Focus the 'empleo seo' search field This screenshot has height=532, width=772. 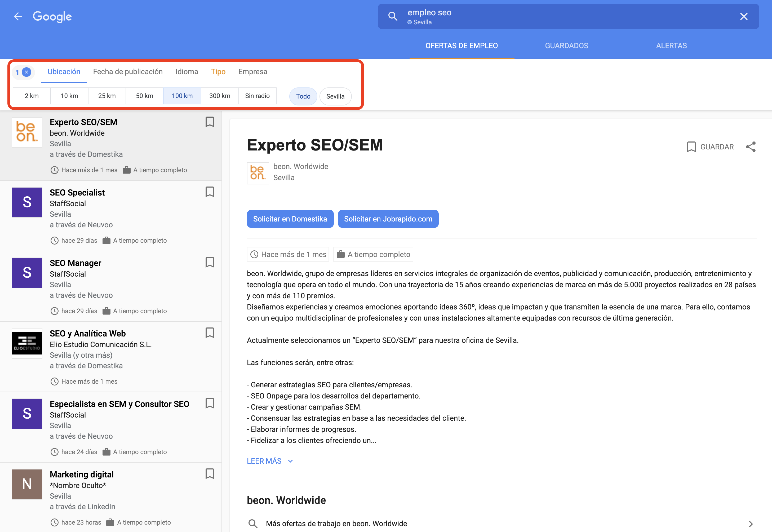(568, 16)
